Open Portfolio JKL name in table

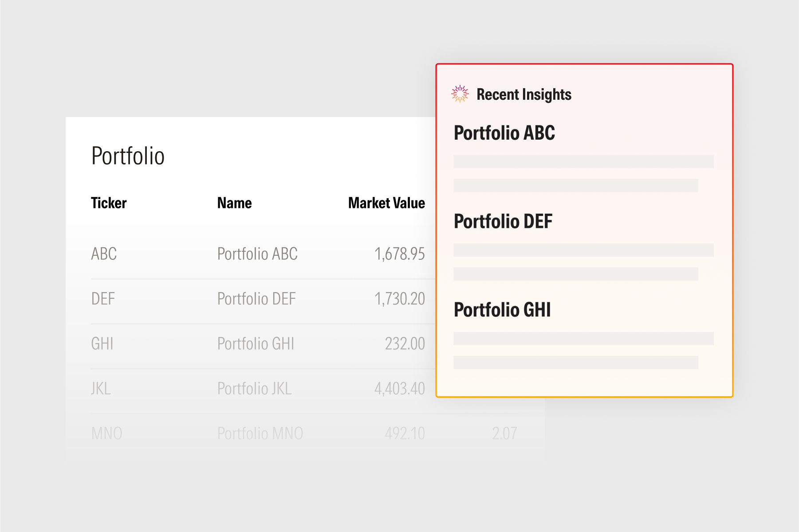pos(254,388)
